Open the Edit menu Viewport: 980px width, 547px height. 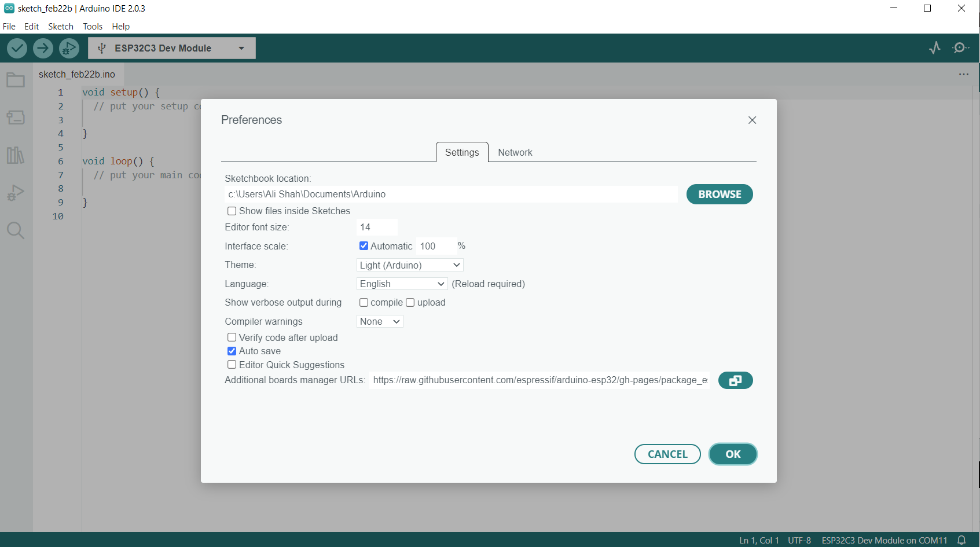31,27
